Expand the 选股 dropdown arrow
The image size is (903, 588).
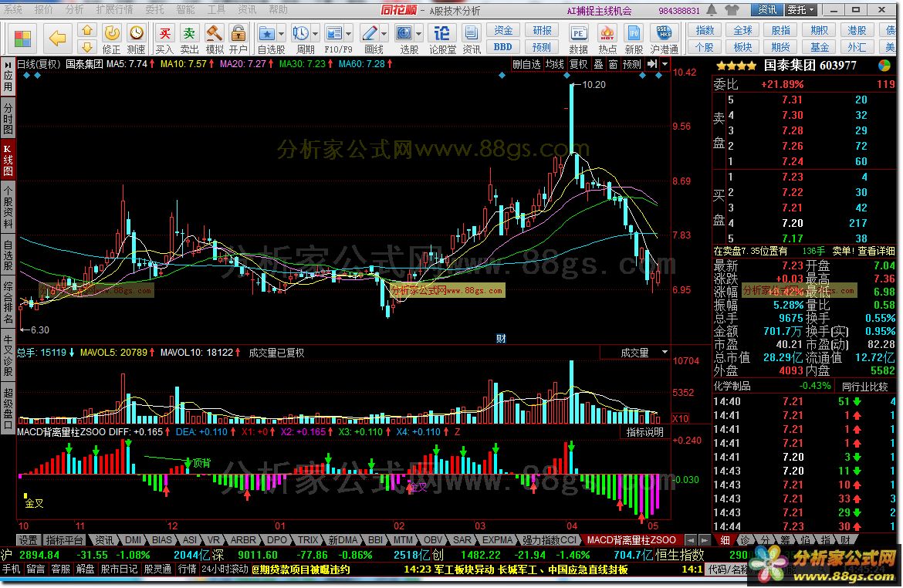click(418, 33)
